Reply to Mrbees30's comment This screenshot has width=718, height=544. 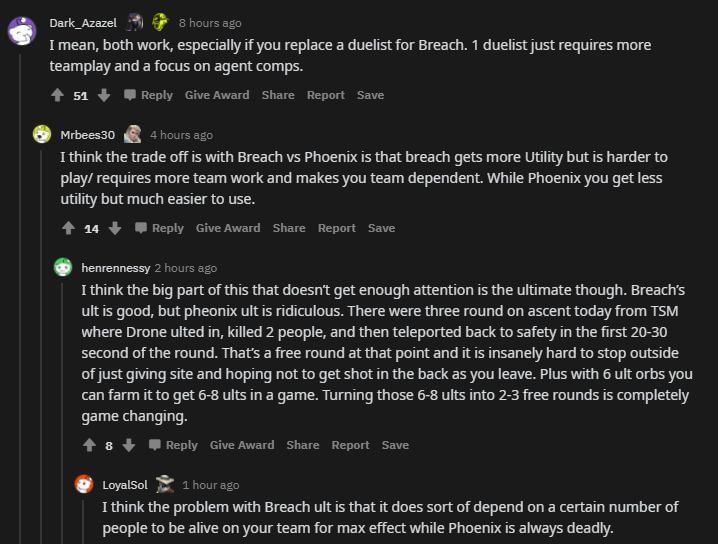(159, 228)
